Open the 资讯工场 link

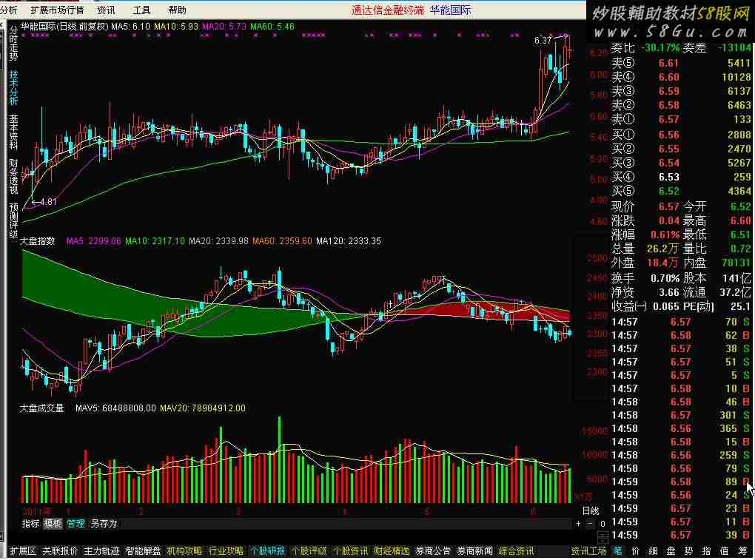click(x=588, y=551)
